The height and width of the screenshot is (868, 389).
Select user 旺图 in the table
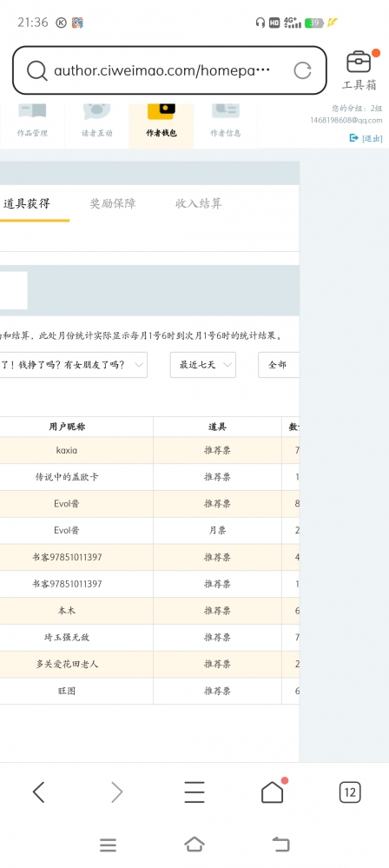click(x=67, y=691)
